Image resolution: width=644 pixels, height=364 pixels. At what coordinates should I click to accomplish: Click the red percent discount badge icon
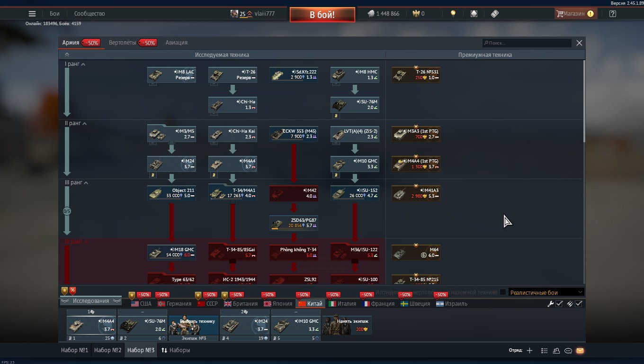72,291
